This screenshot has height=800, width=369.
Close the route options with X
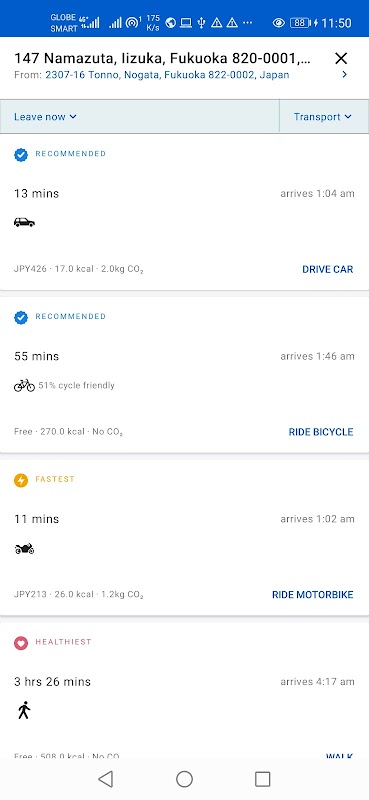coord(341,58)
